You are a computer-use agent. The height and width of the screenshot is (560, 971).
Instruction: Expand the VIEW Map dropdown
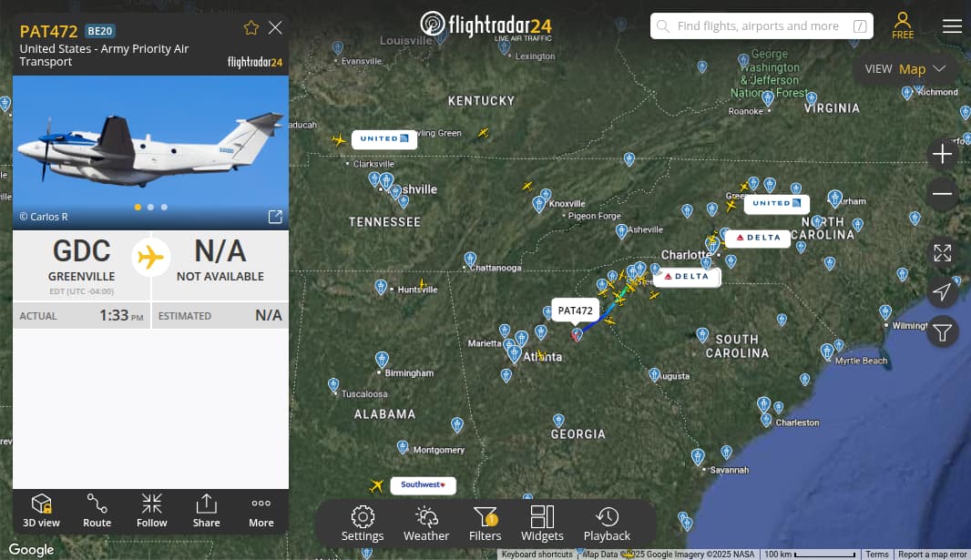[905, 68]
